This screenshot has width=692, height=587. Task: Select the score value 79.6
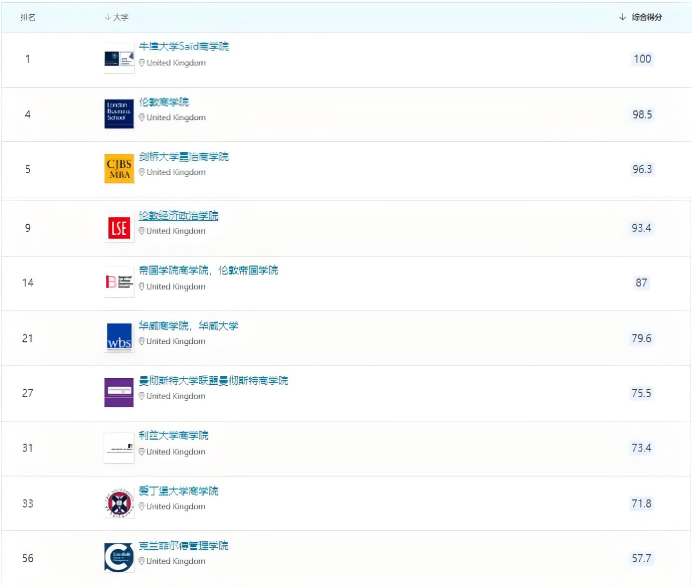point(641,338)
